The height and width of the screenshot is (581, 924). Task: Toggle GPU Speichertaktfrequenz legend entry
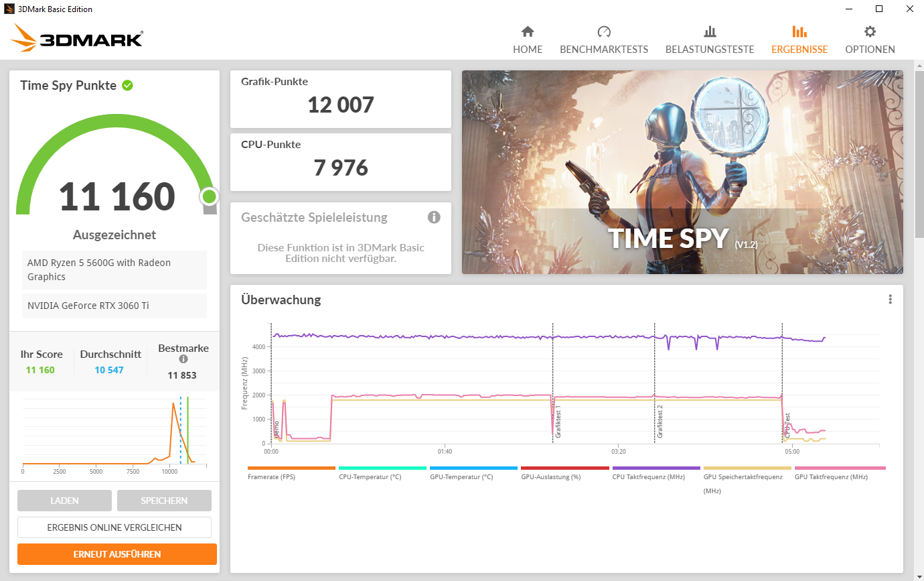747,480
